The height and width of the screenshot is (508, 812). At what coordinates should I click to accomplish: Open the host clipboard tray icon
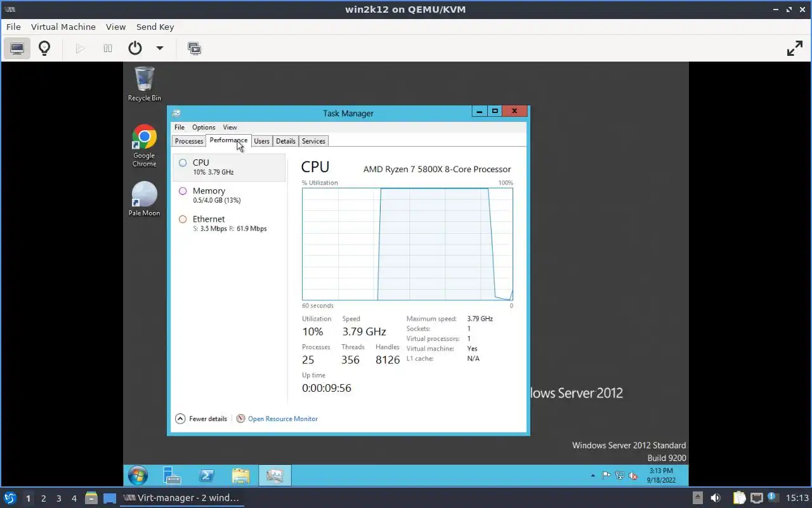(739, 498)
